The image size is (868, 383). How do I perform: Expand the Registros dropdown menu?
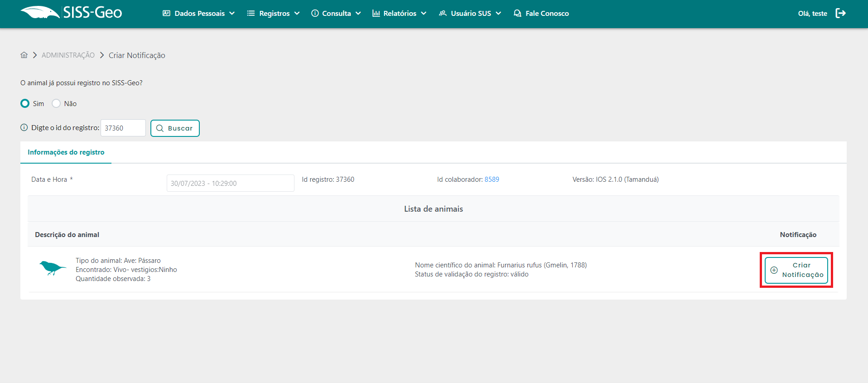[x=274, y=14]
